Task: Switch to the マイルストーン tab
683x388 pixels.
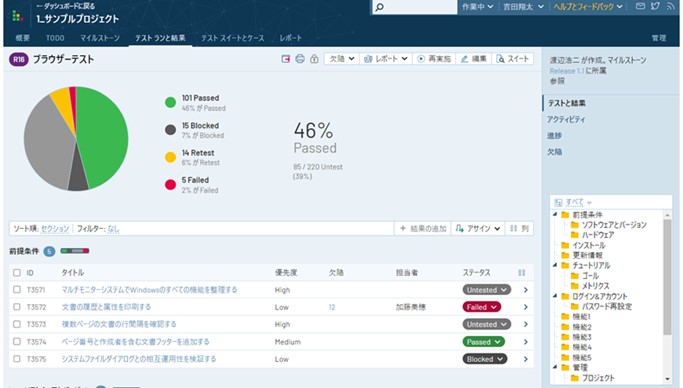Action: click(100, 38)
